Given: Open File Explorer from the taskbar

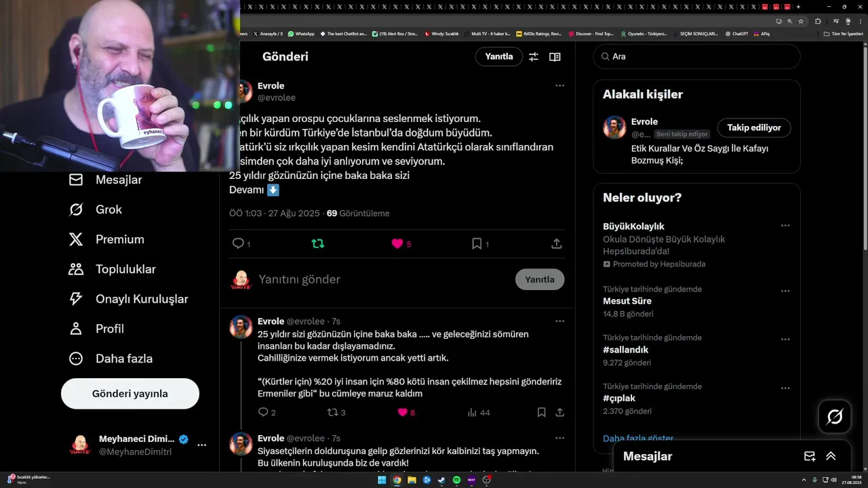Looking at the screenshot, I should point(412,480).
